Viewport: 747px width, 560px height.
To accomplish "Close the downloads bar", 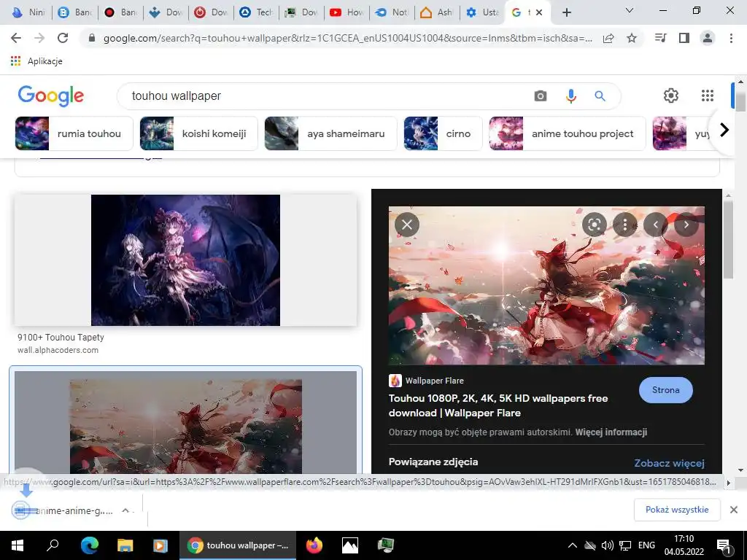I will [734, 510].
